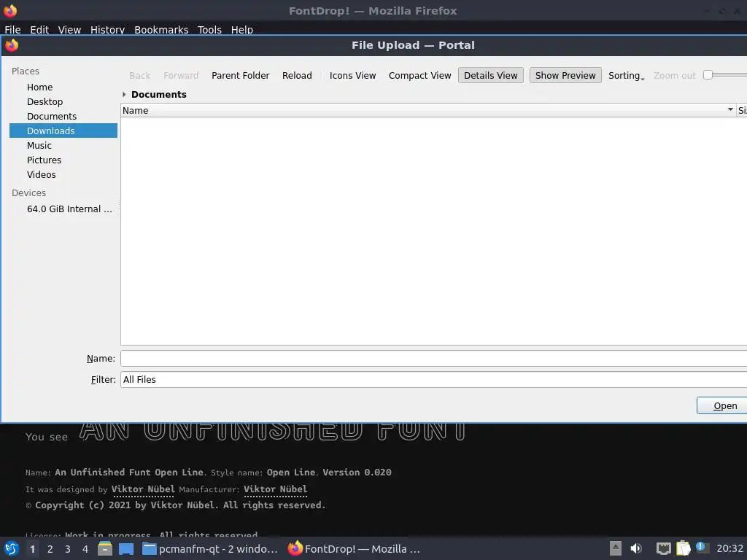Switch to FontDrop Firefox taskbar entry
This screenshot has height=560, width=747.
354,548
